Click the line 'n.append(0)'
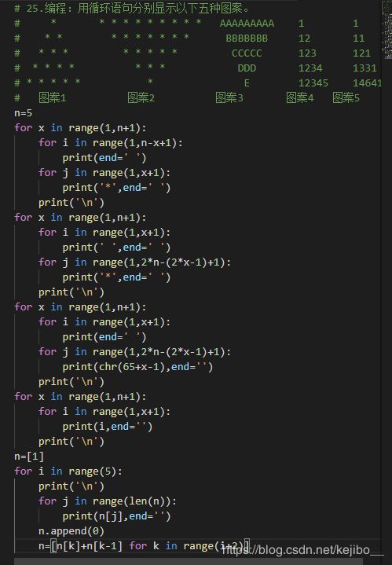392x565 pixels. 71,531
